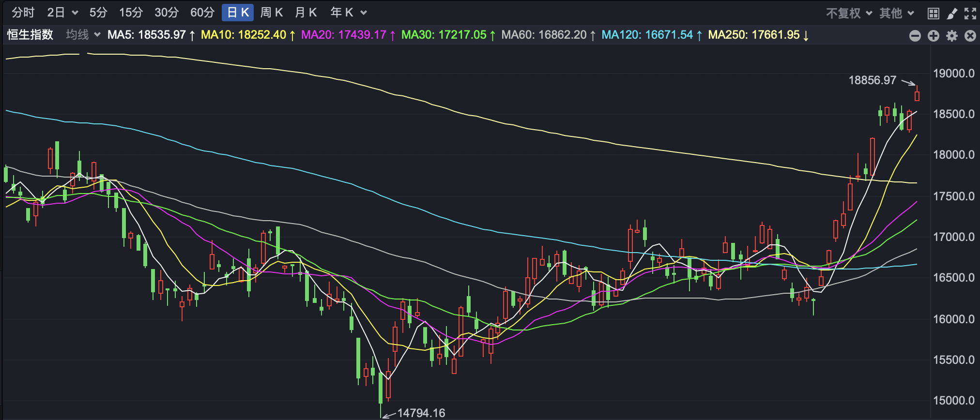Click the 17500.0 price axis label
This screenshot has width=980, height=420.
[x=954, y=196]
